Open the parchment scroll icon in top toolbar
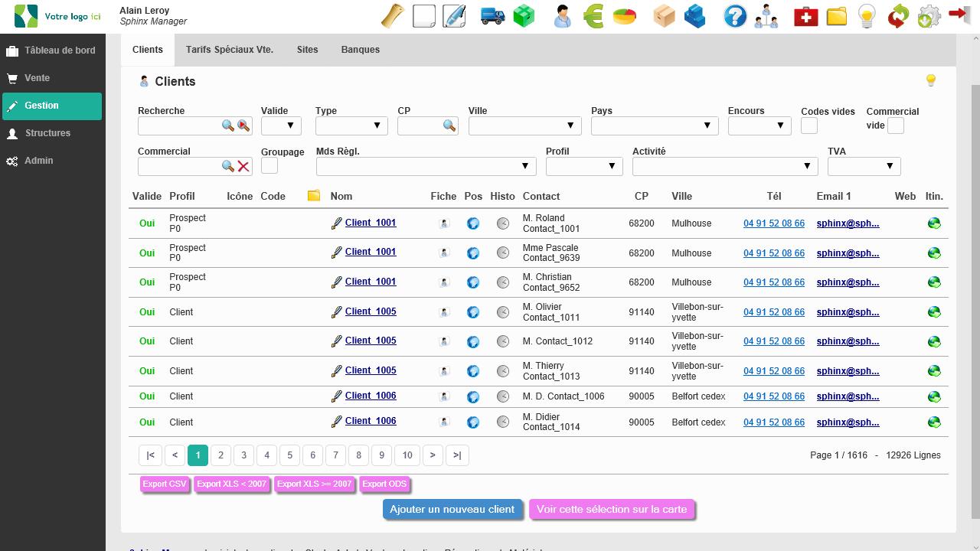This screenshot has height=551, width=980. 393,16
